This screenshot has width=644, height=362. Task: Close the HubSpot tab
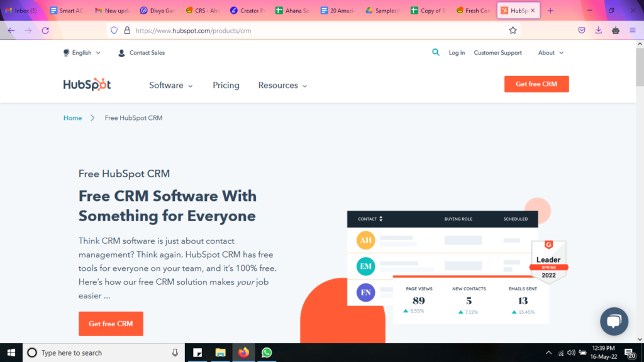533,11
